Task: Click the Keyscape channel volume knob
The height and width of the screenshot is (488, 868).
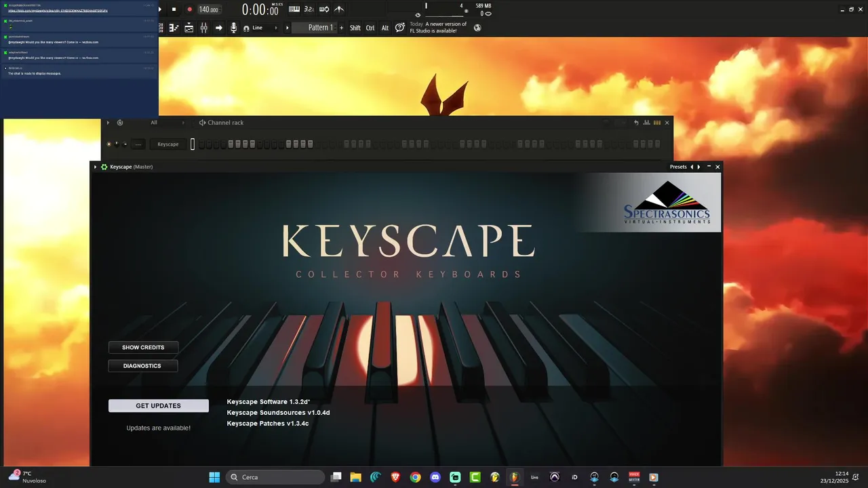Action: click(125, 144)
